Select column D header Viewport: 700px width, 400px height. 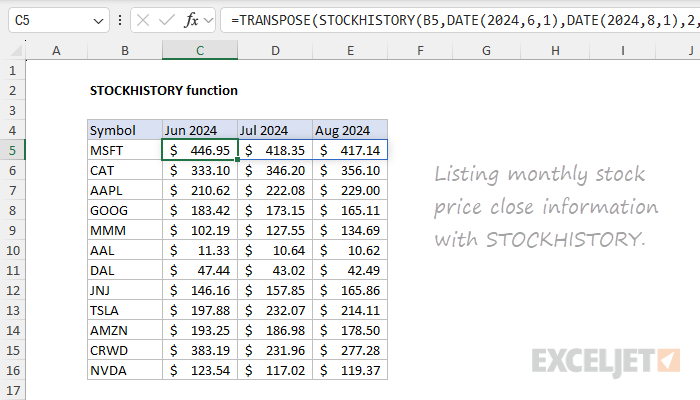(275, 50)
